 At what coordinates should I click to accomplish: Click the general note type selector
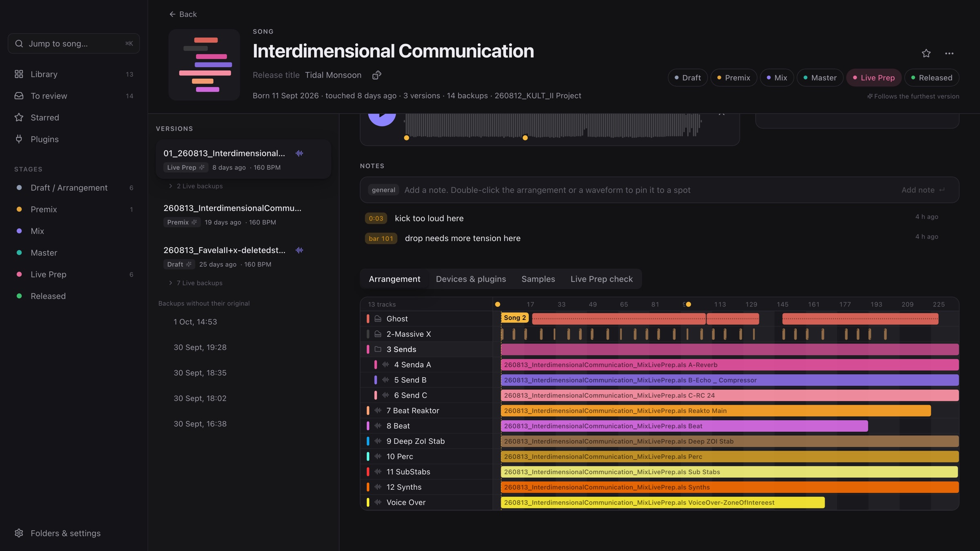pos(383,190)
